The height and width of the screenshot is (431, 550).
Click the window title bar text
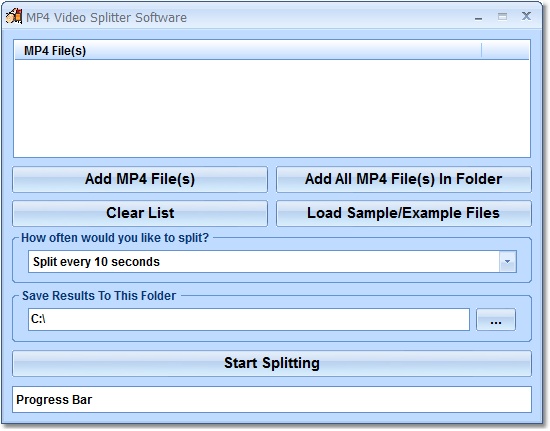(106, 18)
